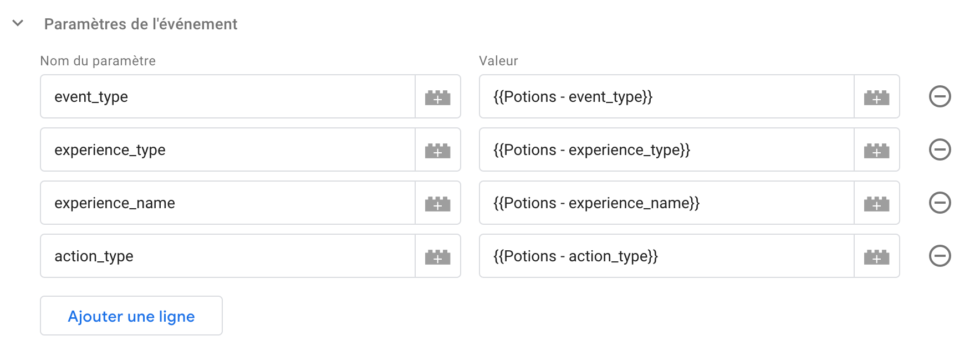Open variable picker for Potions - event_type value
The height and width of the screenshot is (351, 980).
(x=877, y=97)
